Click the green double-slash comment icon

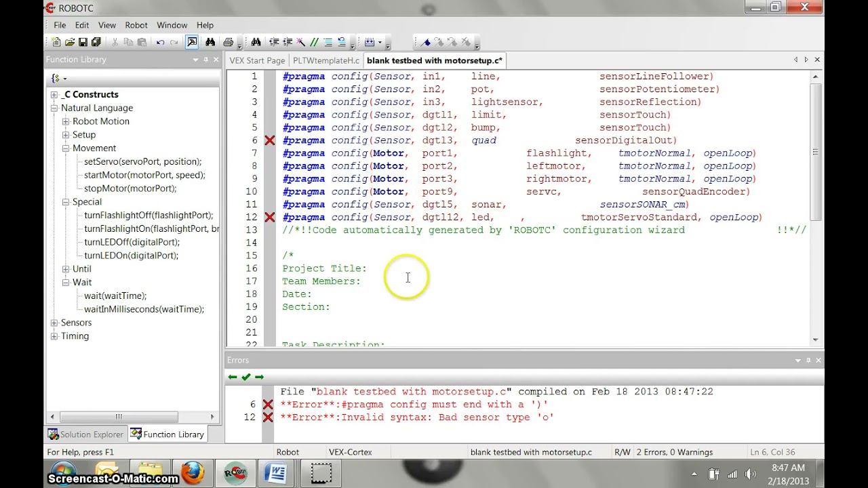315,42
